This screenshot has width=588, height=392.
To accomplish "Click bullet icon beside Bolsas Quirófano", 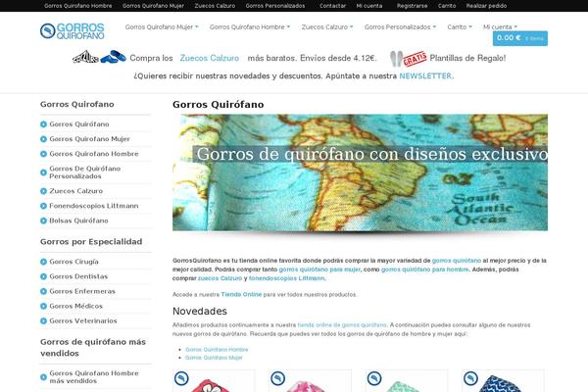I will pos(43,220).
